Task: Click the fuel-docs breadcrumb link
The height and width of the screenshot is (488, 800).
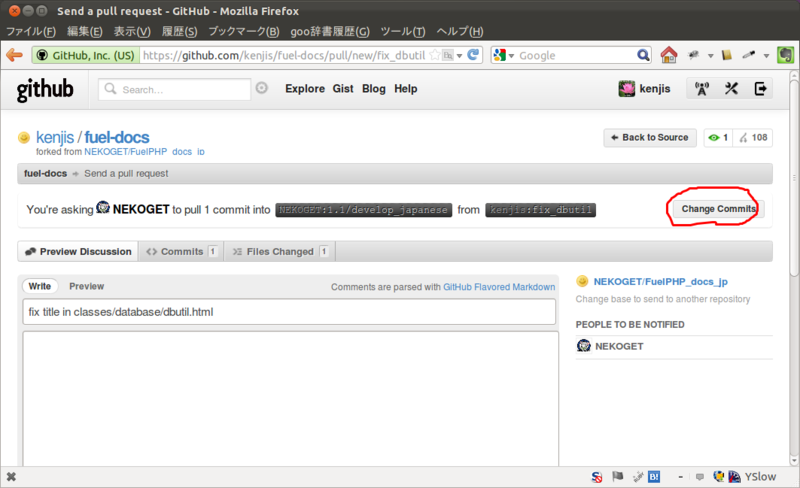Action: point(45,174)
